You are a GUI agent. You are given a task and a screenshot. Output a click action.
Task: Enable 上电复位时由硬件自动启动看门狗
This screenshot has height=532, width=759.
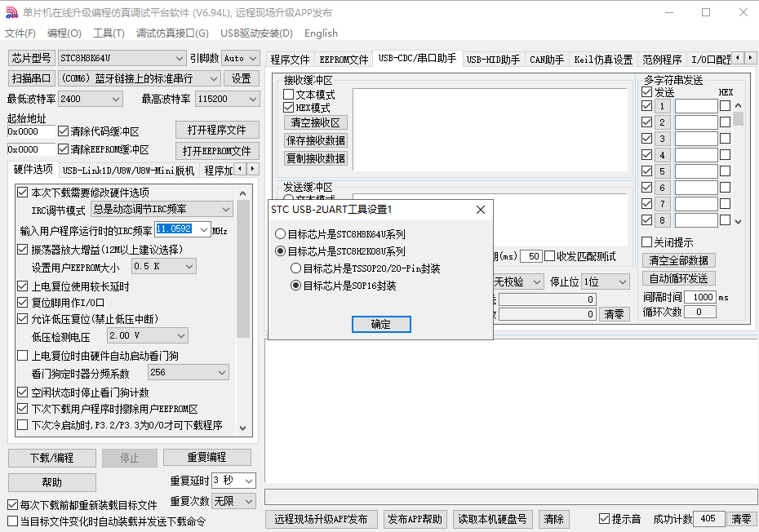point(22,356)
